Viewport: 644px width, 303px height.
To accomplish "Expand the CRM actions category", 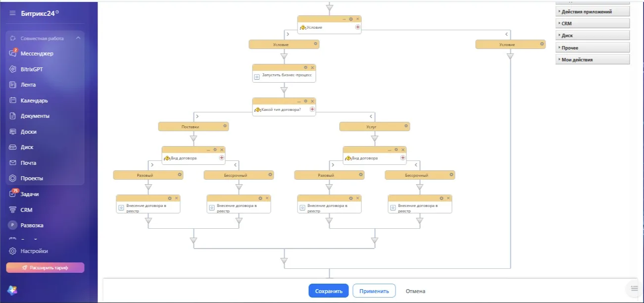I will (593, 23).
